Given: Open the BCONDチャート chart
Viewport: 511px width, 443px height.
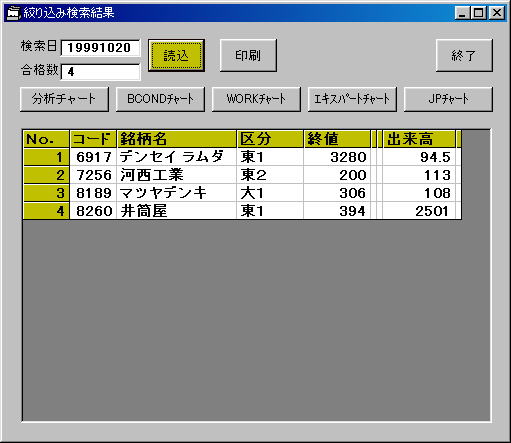Looking at the screenshot, I should pyautogui.click(x=160, y=99).
